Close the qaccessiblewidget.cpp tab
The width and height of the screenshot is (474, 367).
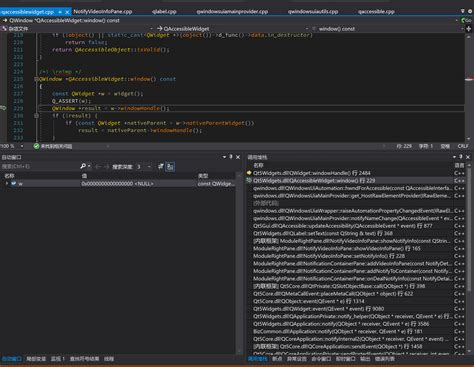(x=67, y=12)
